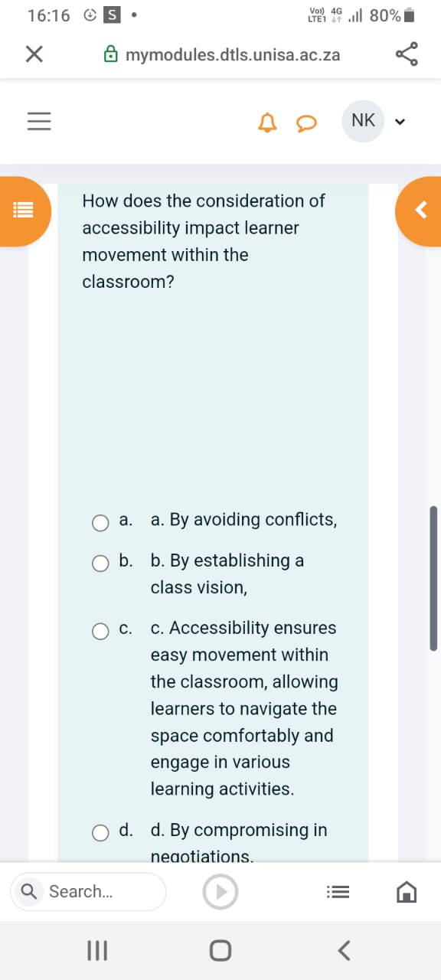This screenshot has width=441, height=980.
Task: Tap the Android back navigation button
Action: pyautogui.click(x=343, y=950)
